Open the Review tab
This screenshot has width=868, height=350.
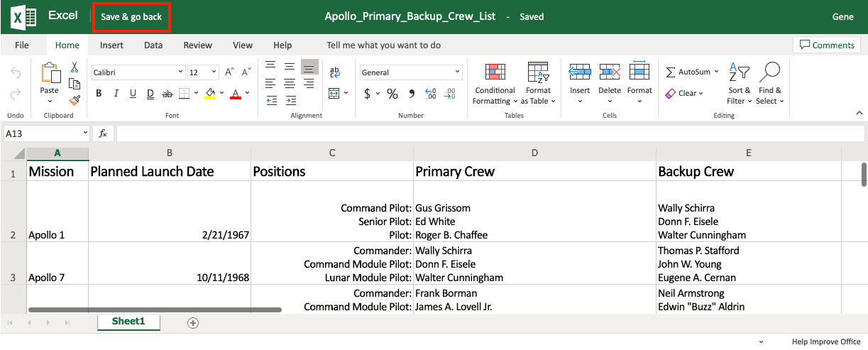(198, 45)
